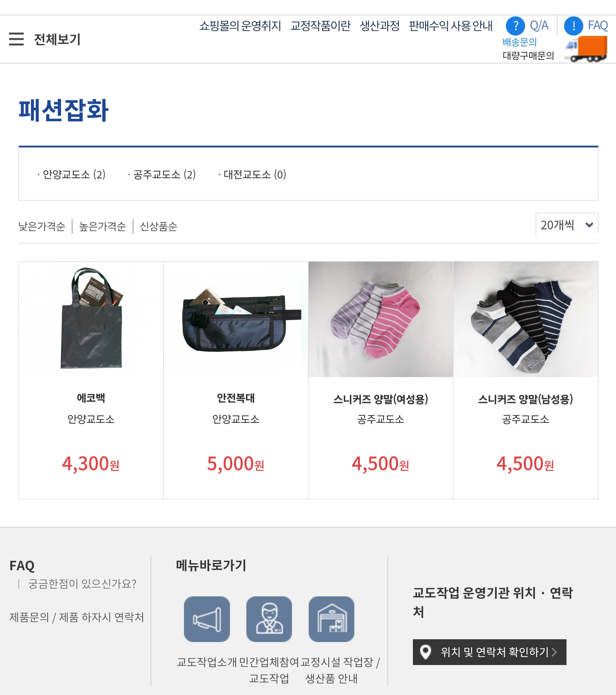Open the person 민간업체참여 icon

coord(269,619)
